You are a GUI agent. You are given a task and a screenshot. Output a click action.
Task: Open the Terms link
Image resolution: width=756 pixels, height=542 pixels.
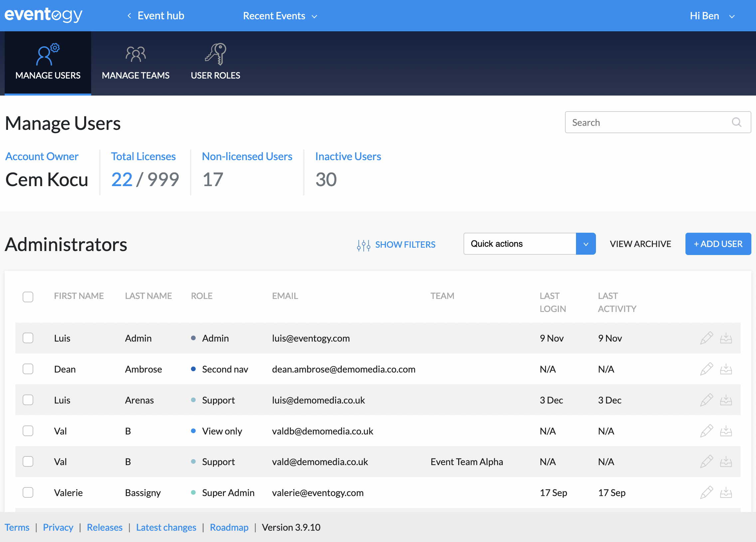click(x=17, y=527)
